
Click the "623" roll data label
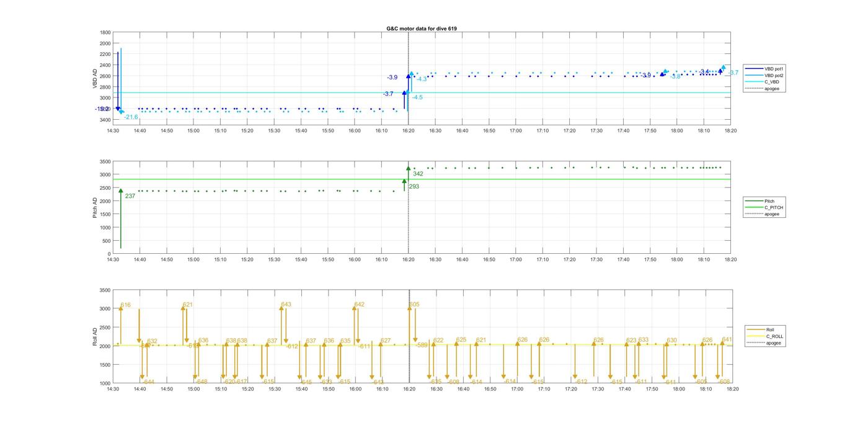click(631, 340)
